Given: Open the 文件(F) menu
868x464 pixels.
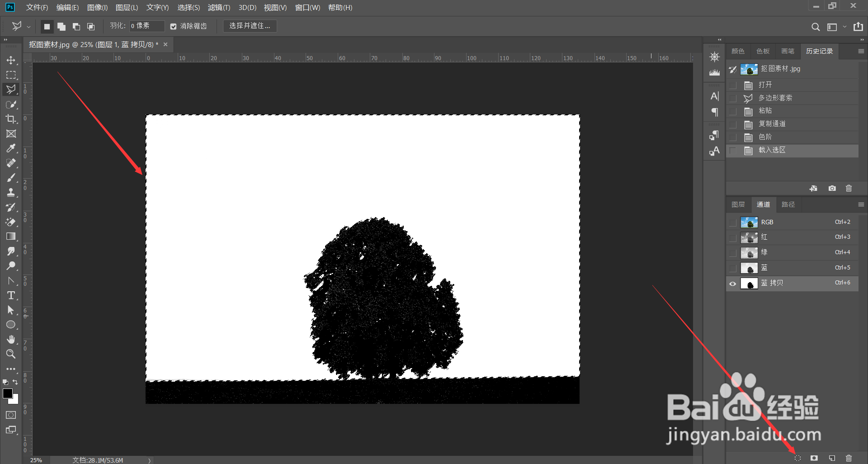Looking at the screenshot, I should click(37, 8).
